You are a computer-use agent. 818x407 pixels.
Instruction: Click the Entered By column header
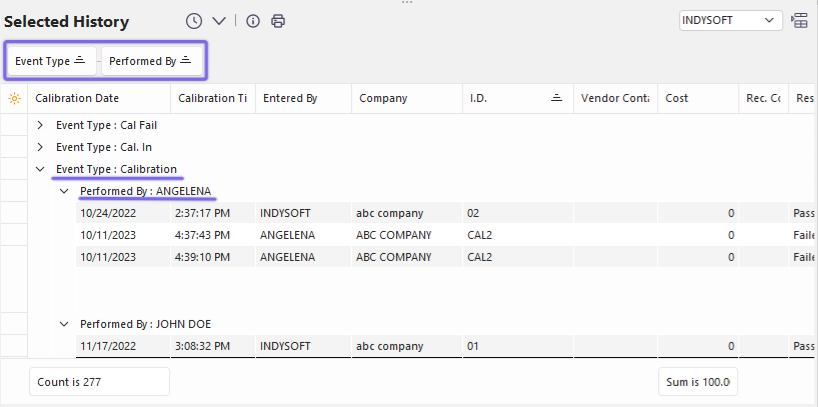coord(290,98)
